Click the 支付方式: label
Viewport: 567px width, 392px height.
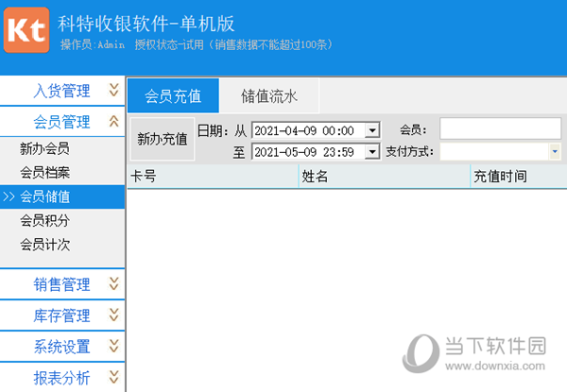click(409, 152)
